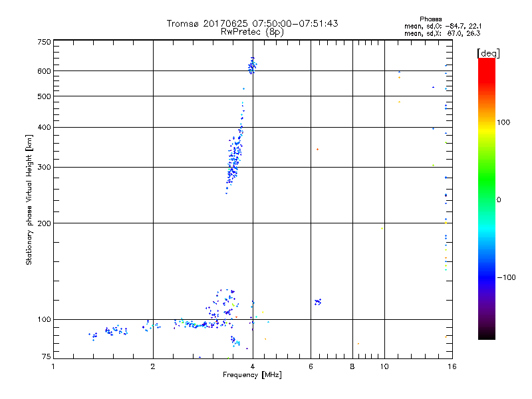
Task: Click the dense F-layer trace near 300 km
Action: pyautogui.click(x=235, y=160)
